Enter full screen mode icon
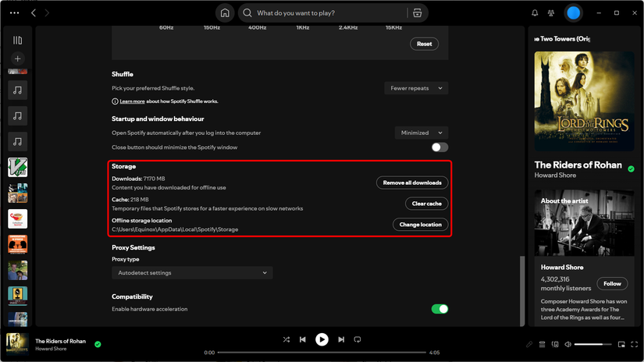Screen dimensions: 644x362 [634, 344]
